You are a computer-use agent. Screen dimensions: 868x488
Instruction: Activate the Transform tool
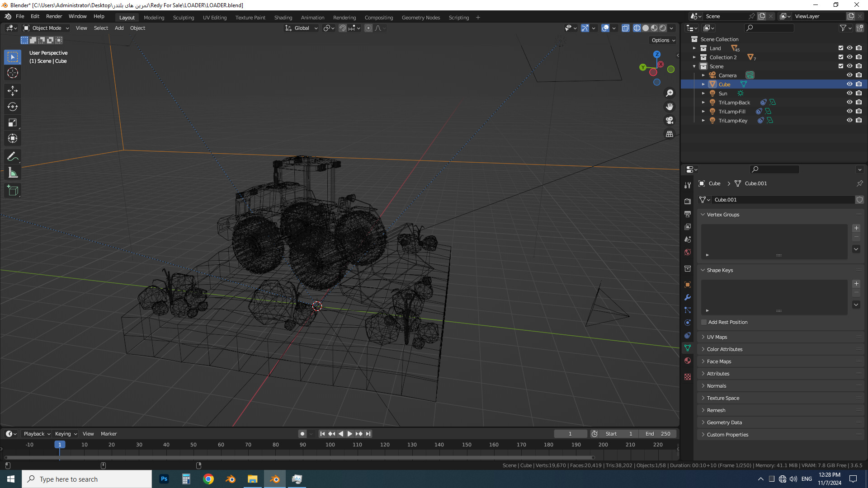(x=13, y=138)
